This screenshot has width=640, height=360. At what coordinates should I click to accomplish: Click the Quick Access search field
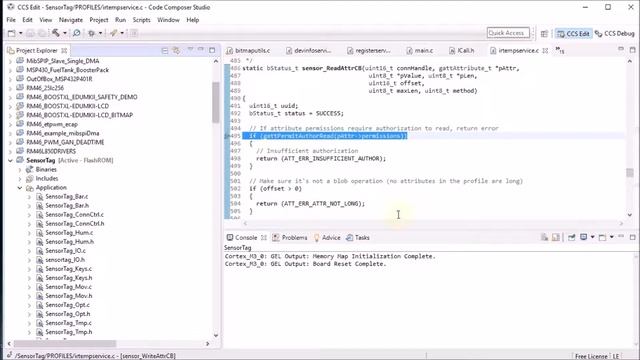[508, 33]
